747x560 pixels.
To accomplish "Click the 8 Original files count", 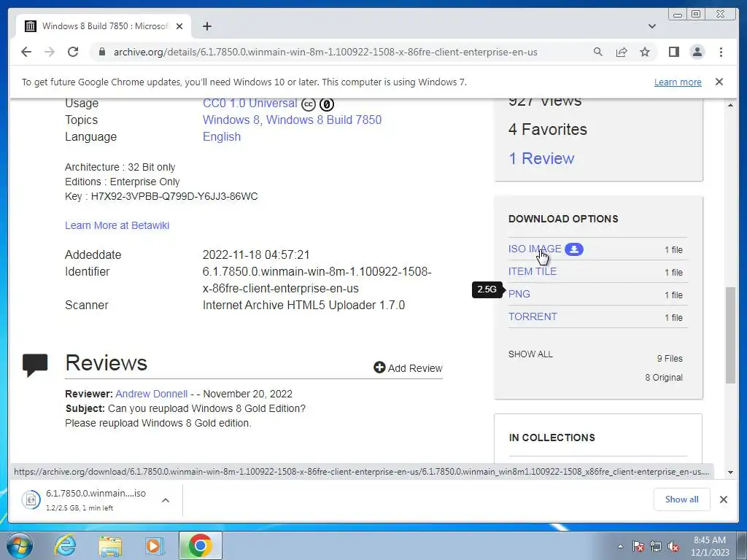I will point(664,378).
